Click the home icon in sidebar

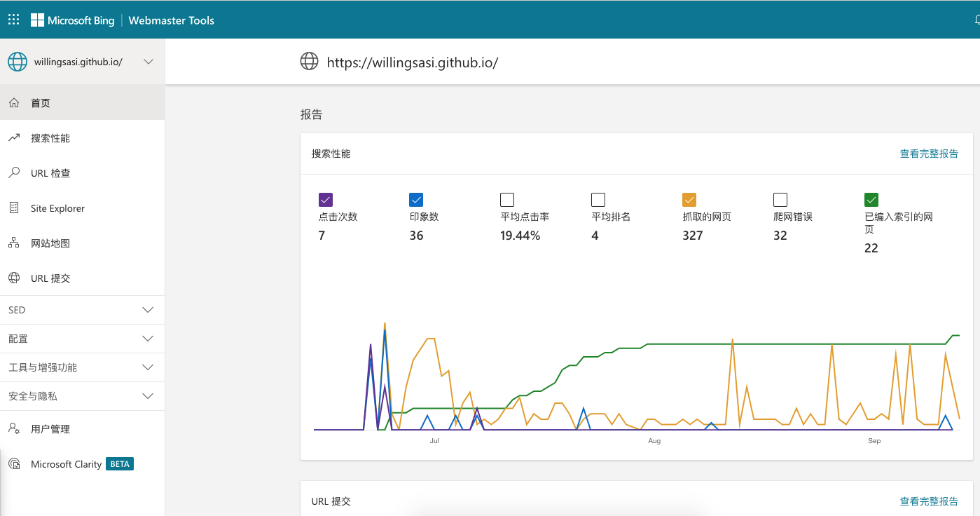[x=14, y=103]
